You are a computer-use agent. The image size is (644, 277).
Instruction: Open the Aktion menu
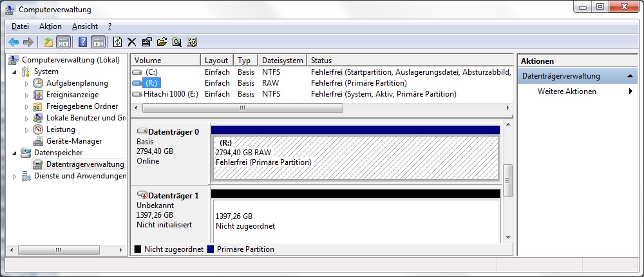tap(50, 26)
